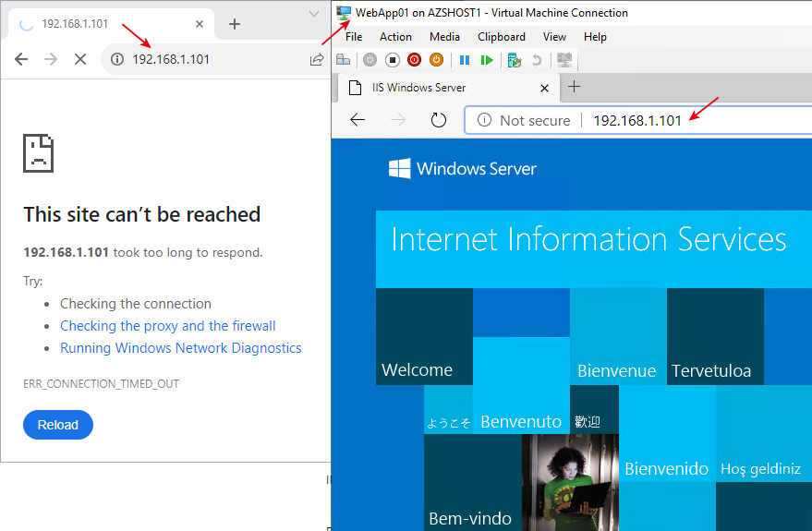Stop loading the Chrome page

tap(80, 59)
